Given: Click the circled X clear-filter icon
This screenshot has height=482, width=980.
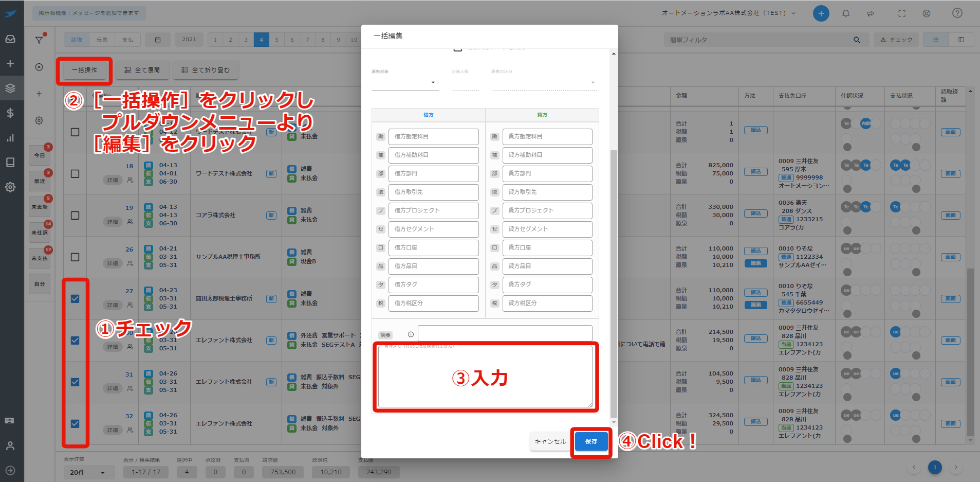Looking at the screenshot, I should coord(39,67).
